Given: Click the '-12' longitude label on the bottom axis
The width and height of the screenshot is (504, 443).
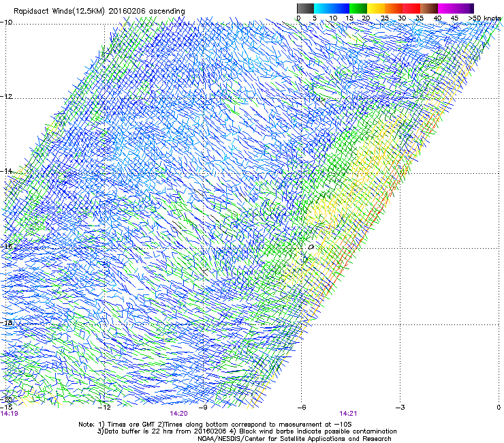Looking at the screenshot, I should [x=104, y=408].
